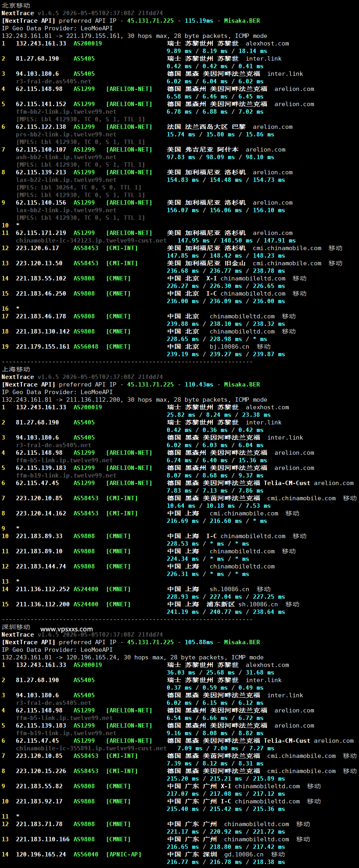Click hop IP 221.183.71.78
Viewport: 359px width, 868px height.
click(x=39, y=824)
